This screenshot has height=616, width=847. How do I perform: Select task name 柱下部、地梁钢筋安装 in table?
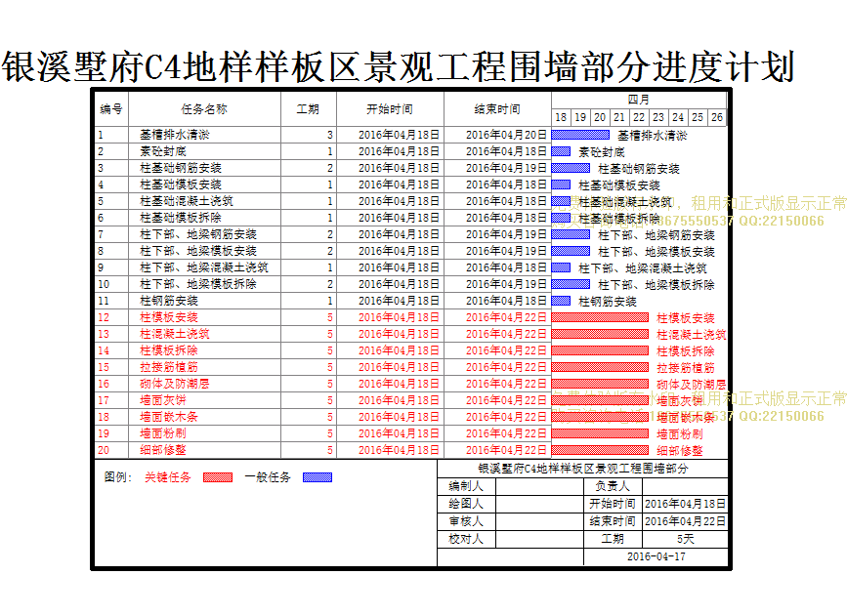(197, 234)
